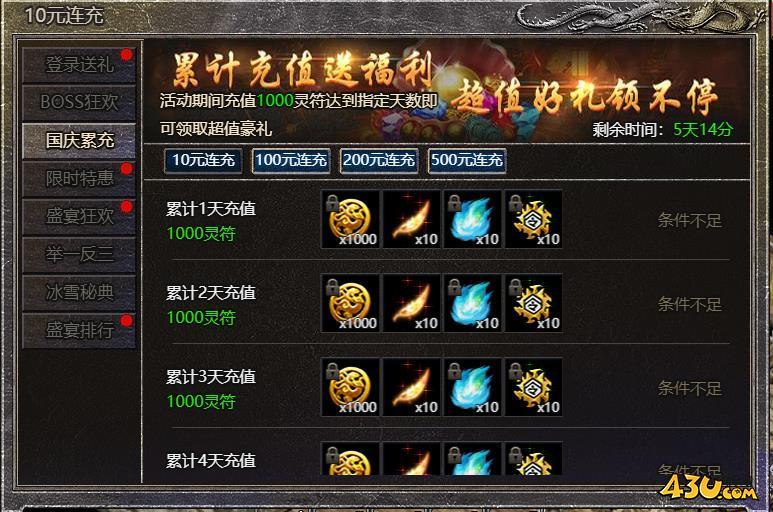Click the blue flame icon in 累计2天充值 row
Image resolution: width=773 pixels, height=512 pixels.
click(472, 304)
